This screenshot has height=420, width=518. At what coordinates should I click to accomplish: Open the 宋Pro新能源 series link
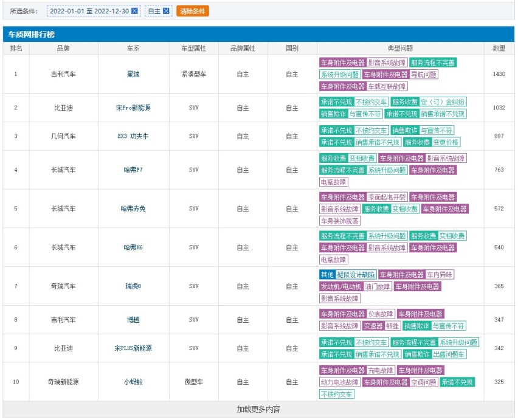tap(133, 108)
